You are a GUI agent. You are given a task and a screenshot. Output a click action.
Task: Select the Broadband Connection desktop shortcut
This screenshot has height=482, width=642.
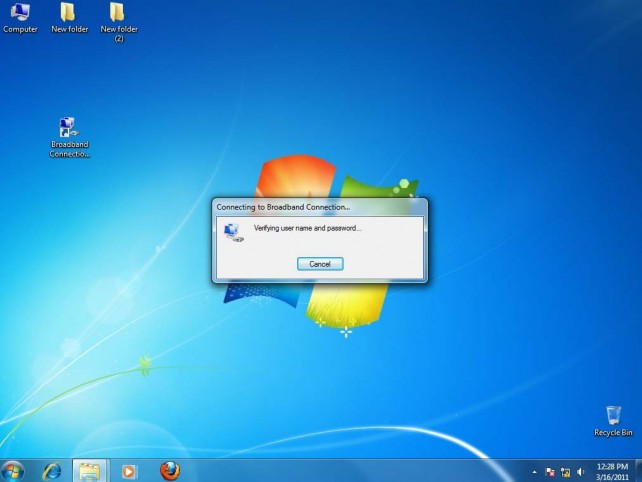click(x=70, y=137)
